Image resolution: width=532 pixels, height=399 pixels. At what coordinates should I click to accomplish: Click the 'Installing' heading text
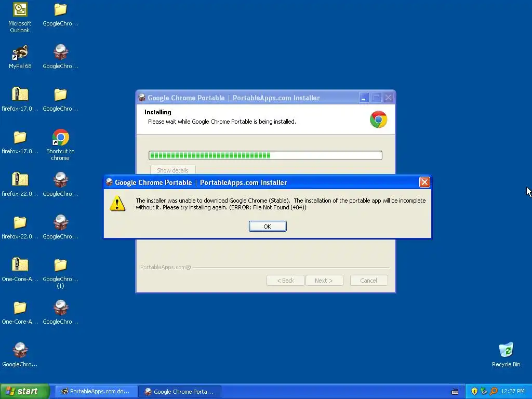coord(158,112)
